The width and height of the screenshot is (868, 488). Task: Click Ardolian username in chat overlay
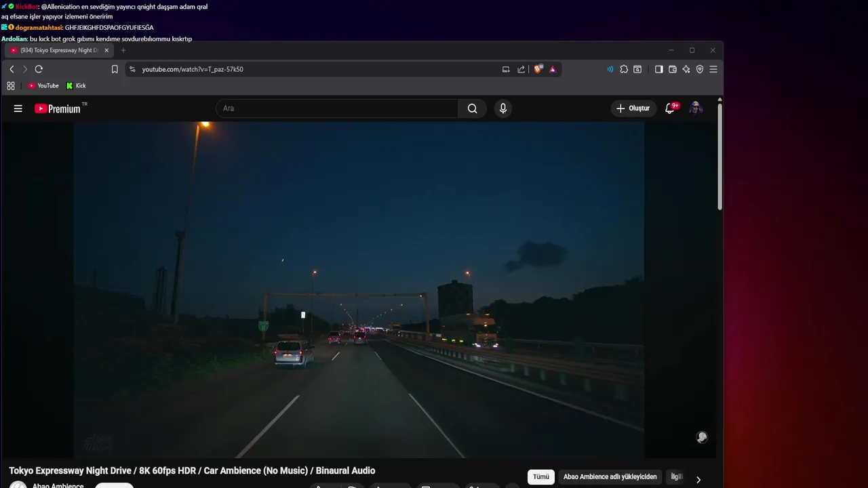(14, 39)
